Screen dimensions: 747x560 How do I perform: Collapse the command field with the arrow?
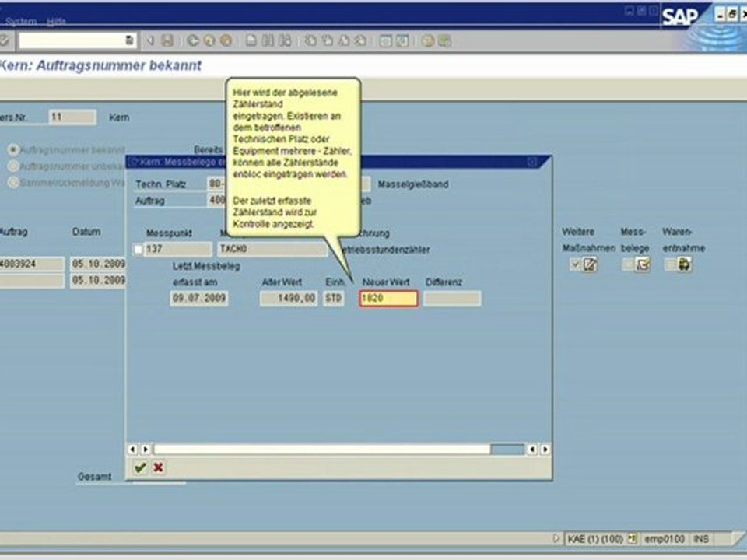pos(150,41)
